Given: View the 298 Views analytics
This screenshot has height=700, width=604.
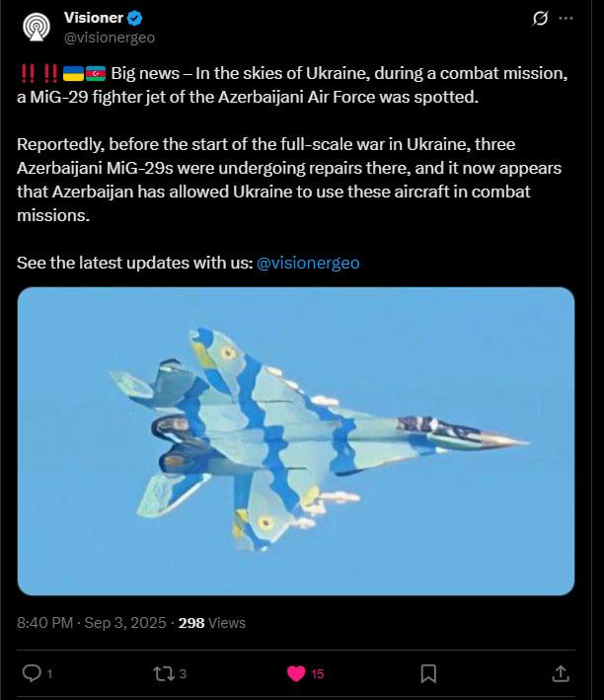Looking at the screenshot, I should 211,623.
